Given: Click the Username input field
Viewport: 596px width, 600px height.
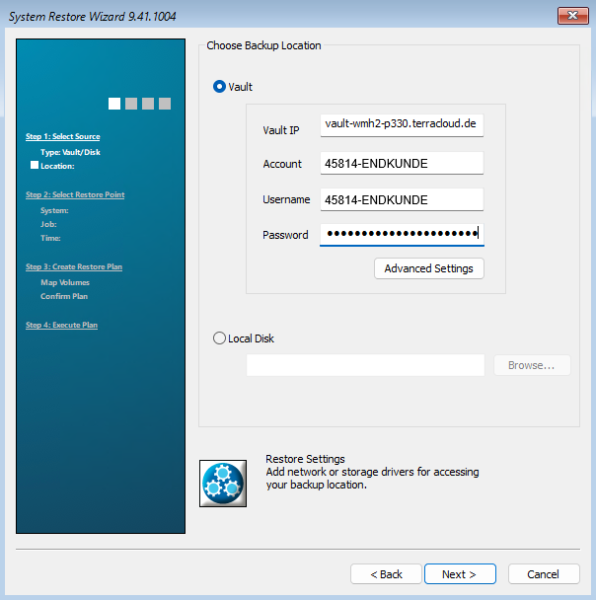Looking at the screenshot, I should (x=402, y=199).
